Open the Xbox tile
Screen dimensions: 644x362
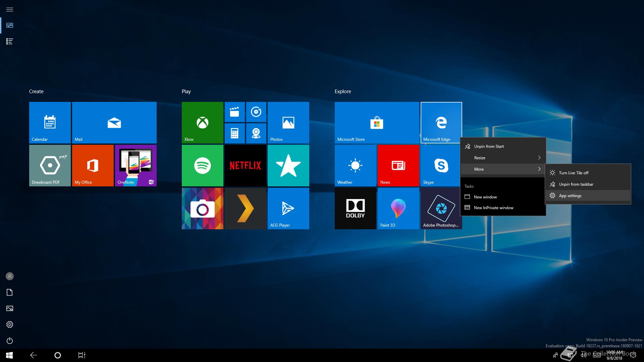click(202, 123)
